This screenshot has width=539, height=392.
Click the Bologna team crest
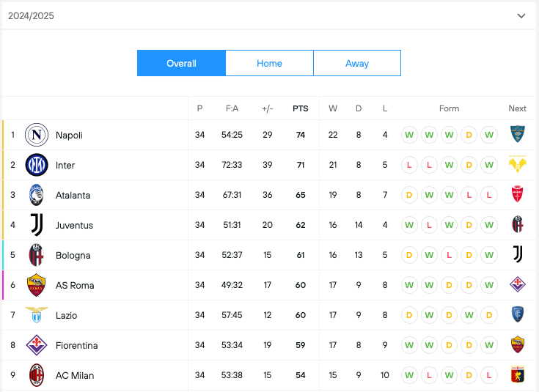tap(37, 255)
